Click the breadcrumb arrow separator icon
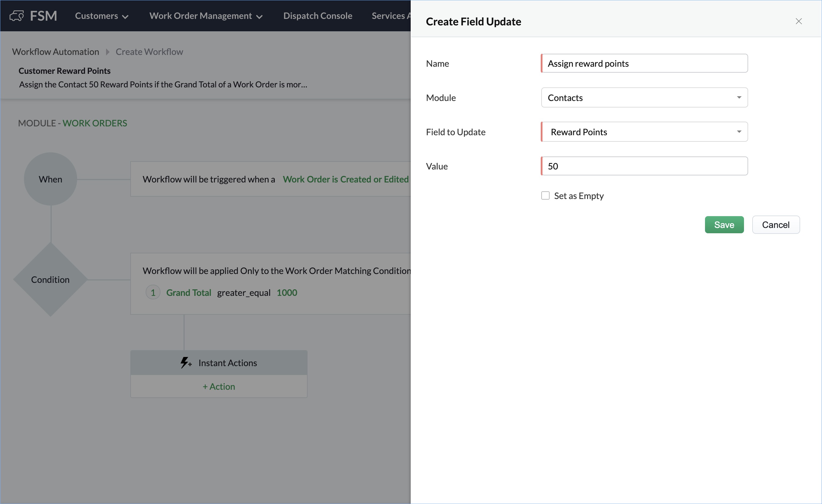The height and width of the screenshot is (504, 822). tap(108, 52)
